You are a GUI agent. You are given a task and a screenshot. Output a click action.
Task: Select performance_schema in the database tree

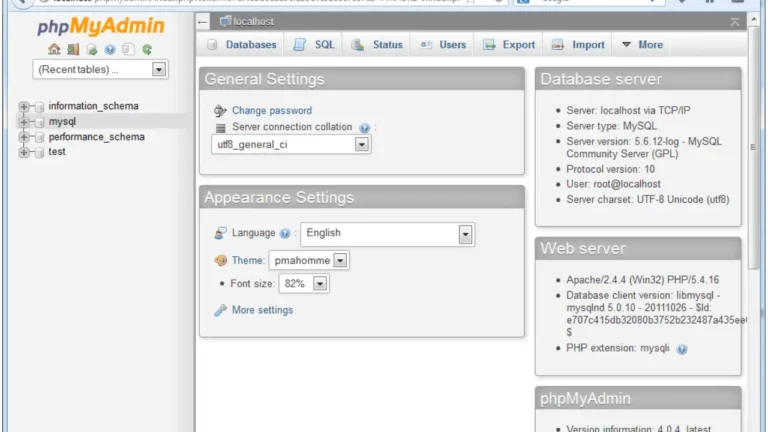(x=96, y=137)
